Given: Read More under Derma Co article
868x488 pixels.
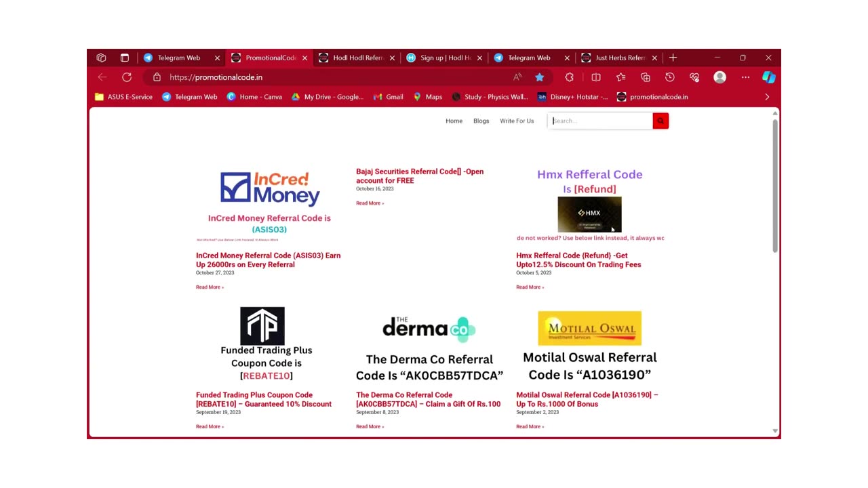Looking at the screenshot, I should click(370, 426).
